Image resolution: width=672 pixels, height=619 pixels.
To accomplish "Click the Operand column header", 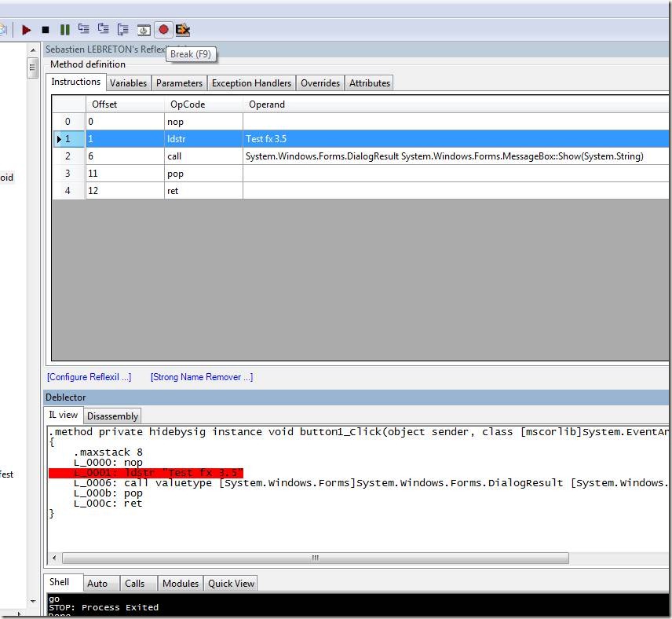I will tap(455, 104).
